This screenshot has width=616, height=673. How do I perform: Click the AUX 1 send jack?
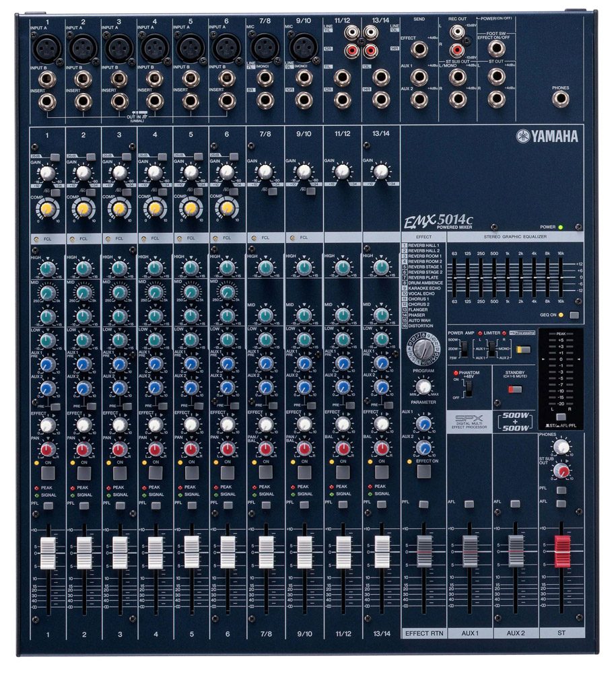click(x=418, y=77)
